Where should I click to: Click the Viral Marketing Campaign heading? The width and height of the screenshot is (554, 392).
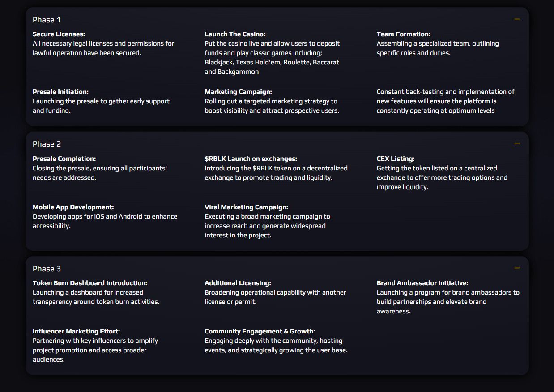[247, 207]
